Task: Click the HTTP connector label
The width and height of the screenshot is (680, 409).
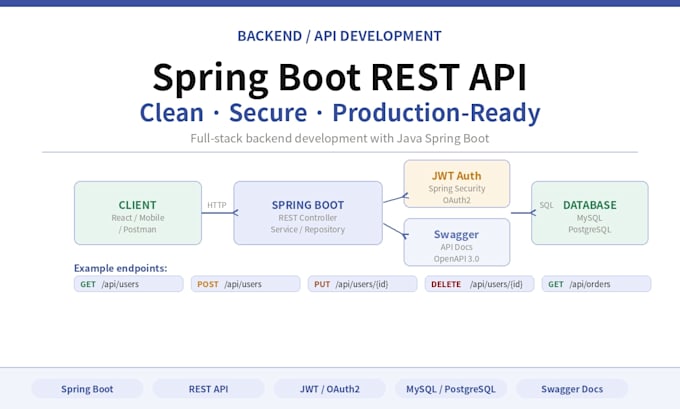Action: (217, 205)
